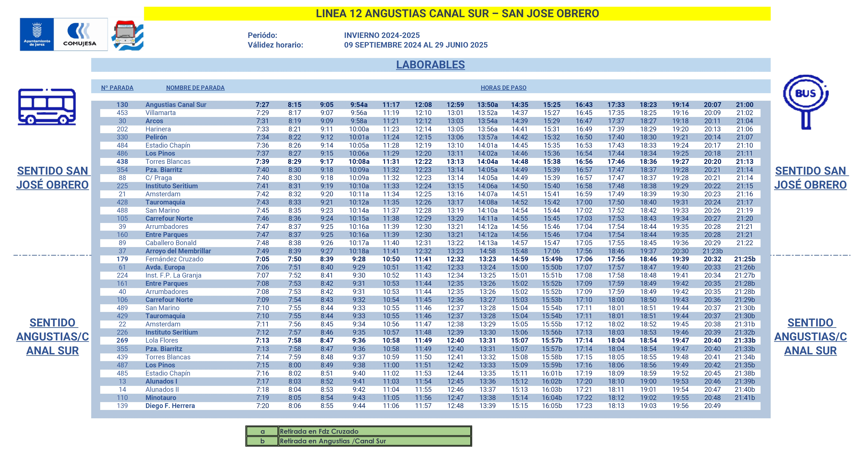Click the BUS stop sign icon
The width and height of the screenshot is (868, 453).
pyautogui.click(x=806, y=102)
